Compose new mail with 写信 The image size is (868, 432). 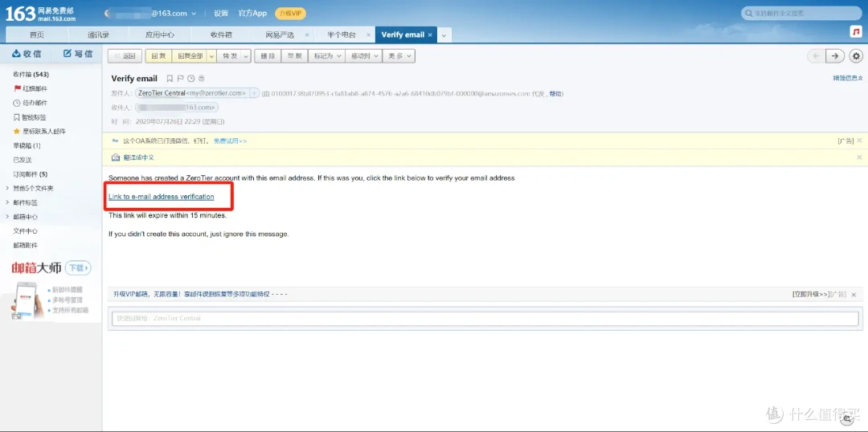pyautogui.click(x=77, y=54)
